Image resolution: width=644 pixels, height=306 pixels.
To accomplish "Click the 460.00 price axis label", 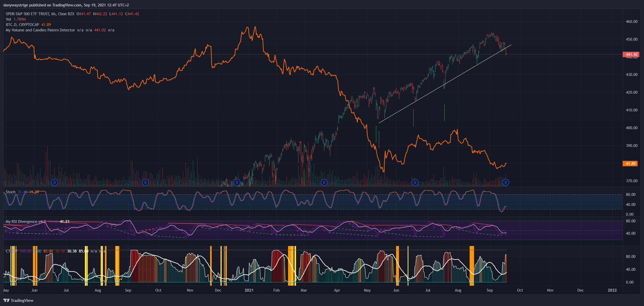I will 632,22.
